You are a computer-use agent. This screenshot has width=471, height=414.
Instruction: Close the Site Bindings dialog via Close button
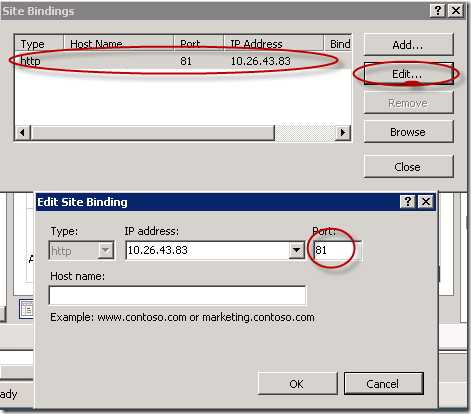click(408, 166)
